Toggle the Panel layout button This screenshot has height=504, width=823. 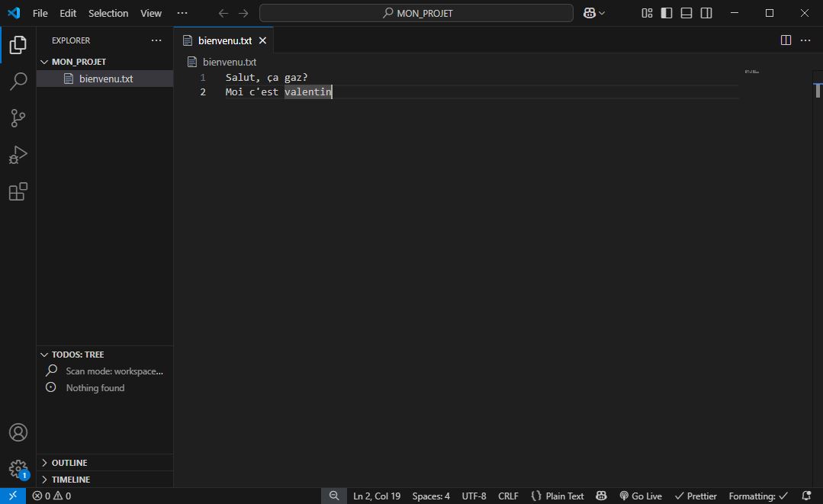[x=686, y=13]
